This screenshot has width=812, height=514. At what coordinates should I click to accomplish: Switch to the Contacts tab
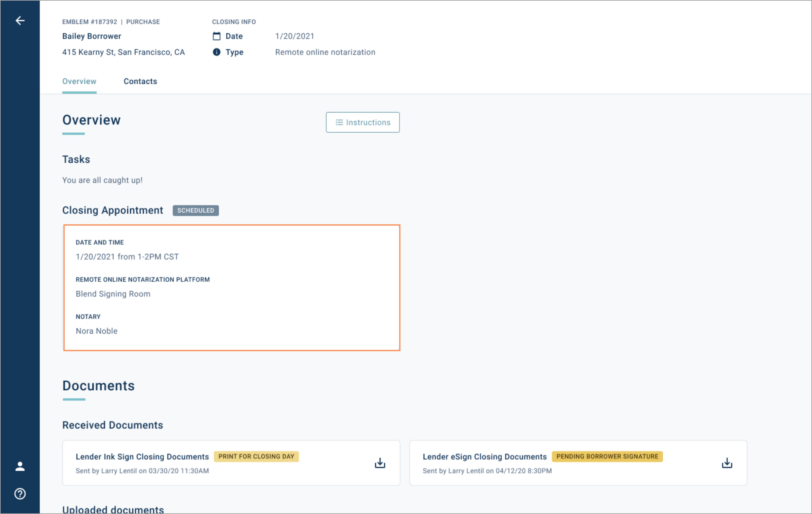pos(140,81)
